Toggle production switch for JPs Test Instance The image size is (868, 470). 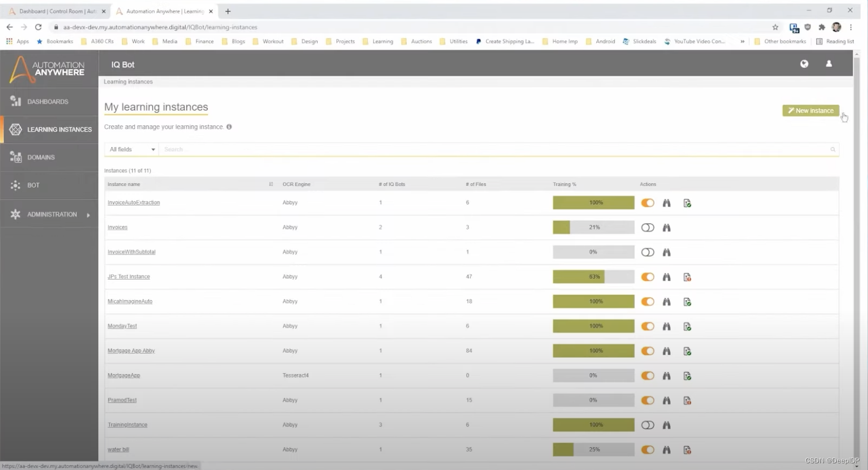coord(648,277)
